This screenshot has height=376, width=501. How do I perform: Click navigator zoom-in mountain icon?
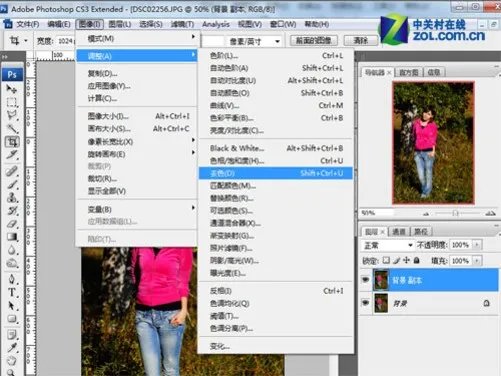click(x=490, y=213)
